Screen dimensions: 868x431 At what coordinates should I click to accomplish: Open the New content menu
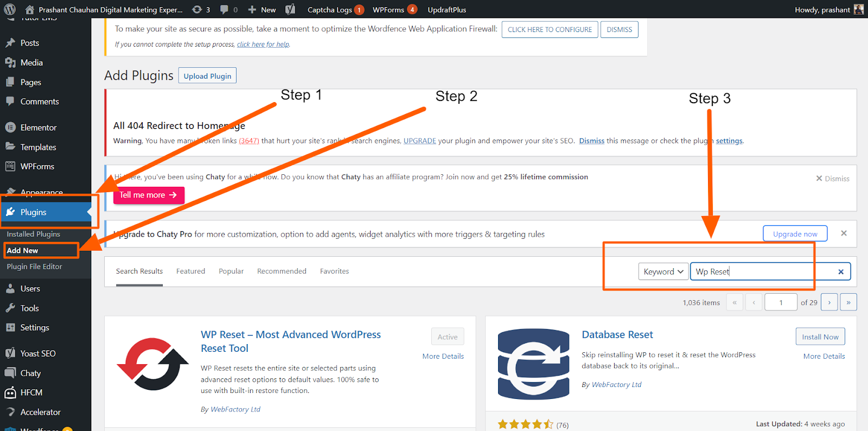click(x=262, y=9)
